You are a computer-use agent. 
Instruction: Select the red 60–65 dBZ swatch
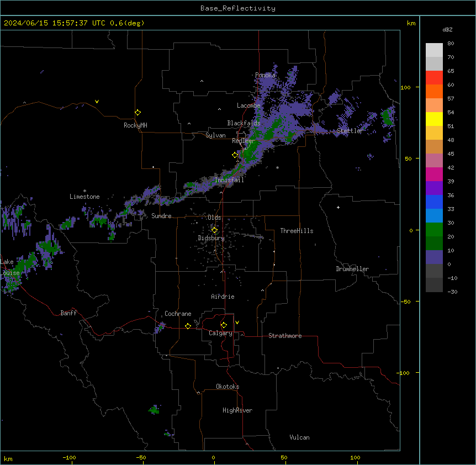(434, 78)
